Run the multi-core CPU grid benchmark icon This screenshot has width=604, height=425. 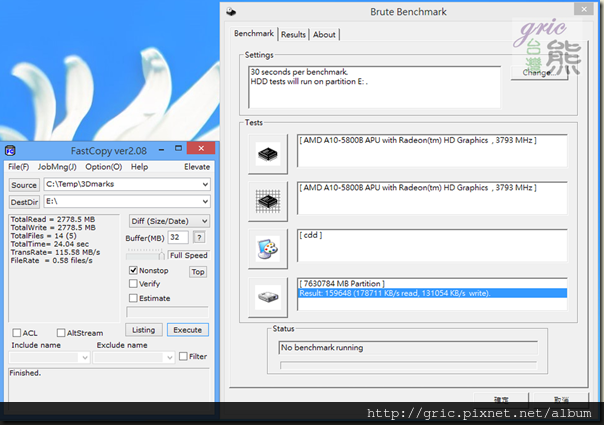(x=268, y=202)
